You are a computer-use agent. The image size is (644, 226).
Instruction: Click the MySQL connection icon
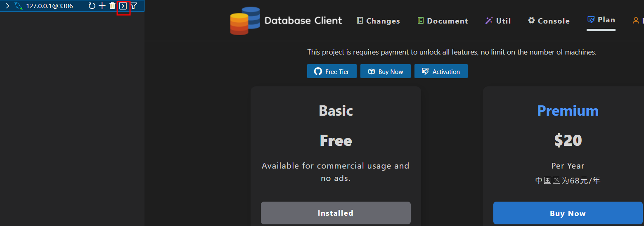pos(18,6)
